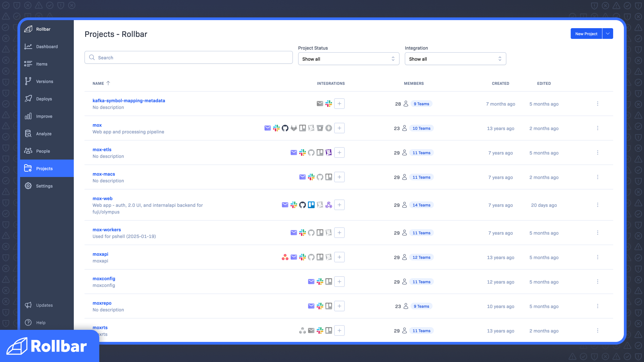
Task: Click the New Project button
Action: click(586, 34)
